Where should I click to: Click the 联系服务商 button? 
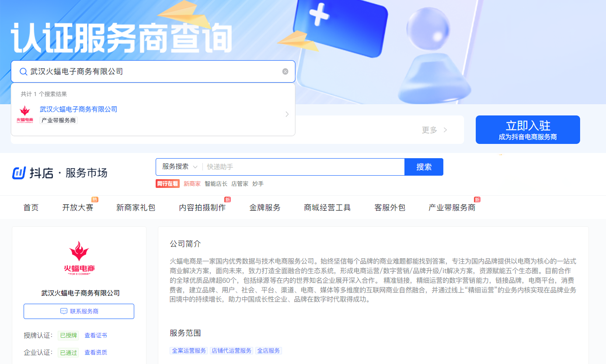(79, 311)
